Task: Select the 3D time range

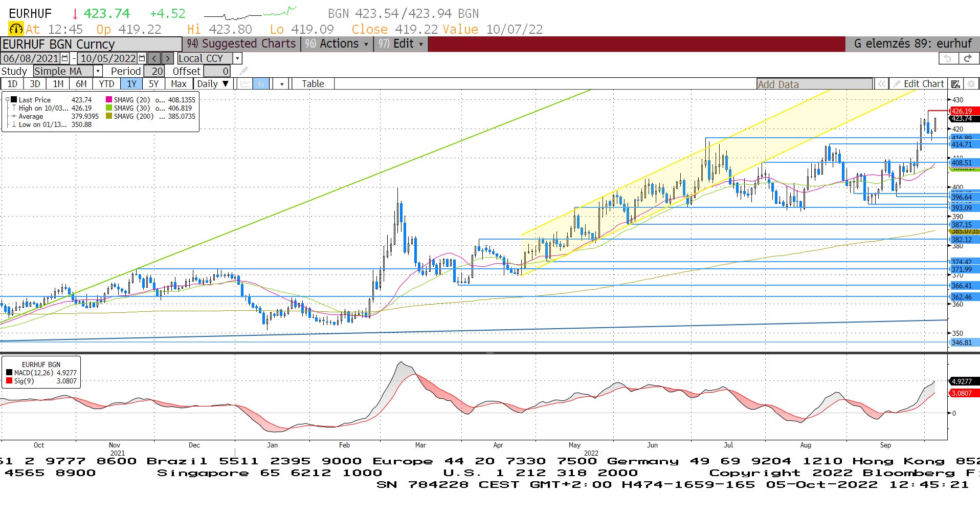Action: [x=35, y=84]
